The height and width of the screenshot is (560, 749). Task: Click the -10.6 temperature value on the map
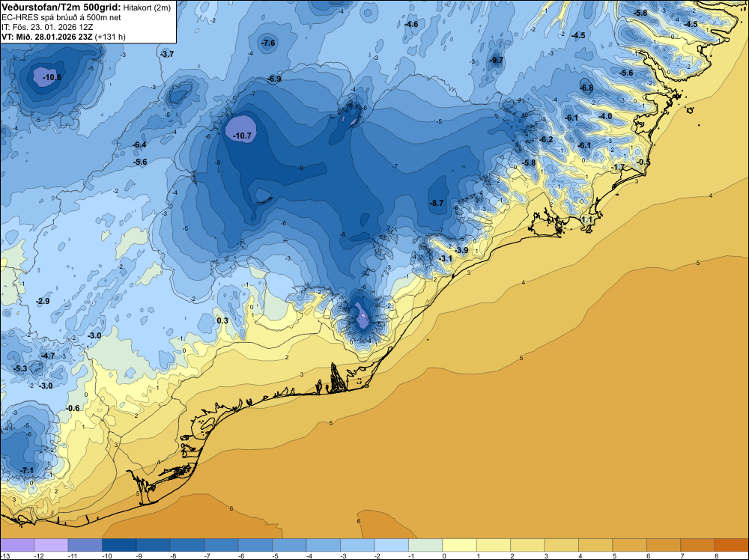click(x=52, y=77)
